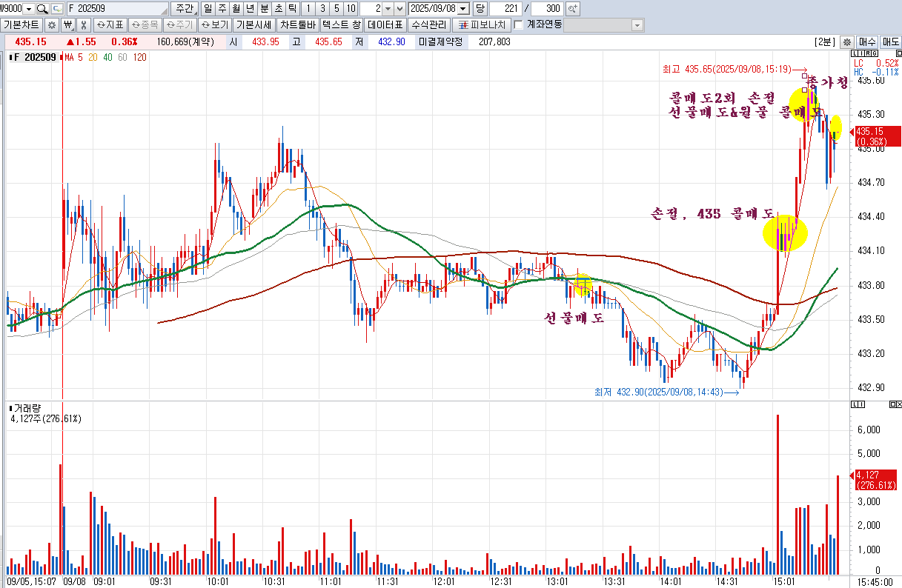
Task: Click the scissors tool icon
Action: coord(84,24)
